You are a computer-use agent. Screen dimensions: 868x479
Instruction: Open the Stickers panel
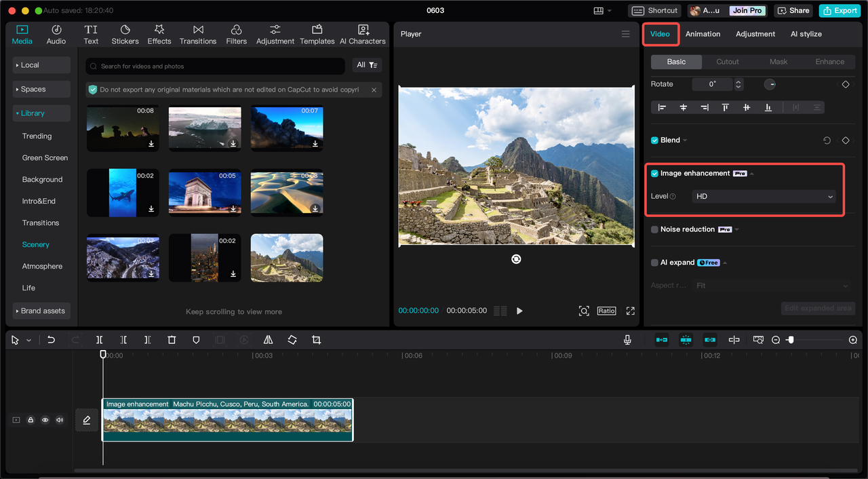(x=125, y=35)
